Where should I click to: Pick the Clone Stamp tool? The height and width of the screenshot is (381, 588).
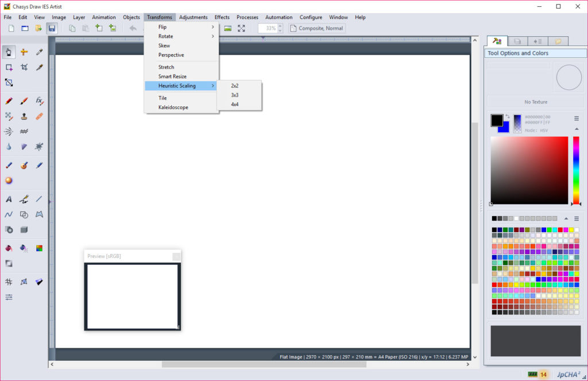[x=24, y=116]
